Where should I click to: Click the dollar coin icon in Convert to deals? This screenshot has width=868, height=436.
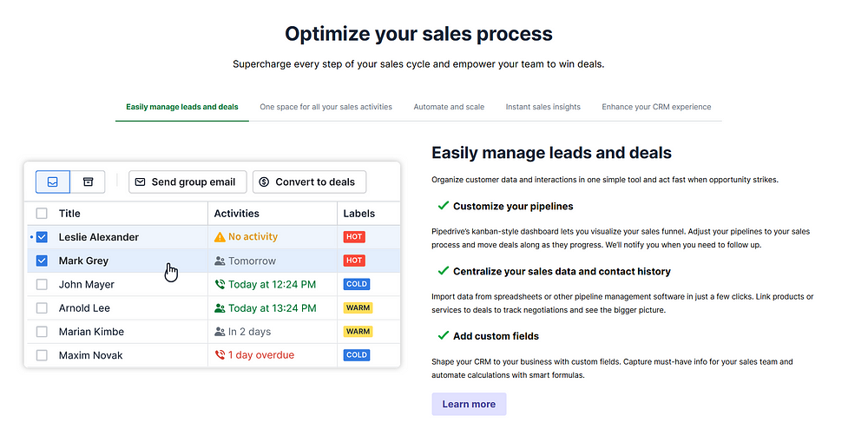click(264, 182)
